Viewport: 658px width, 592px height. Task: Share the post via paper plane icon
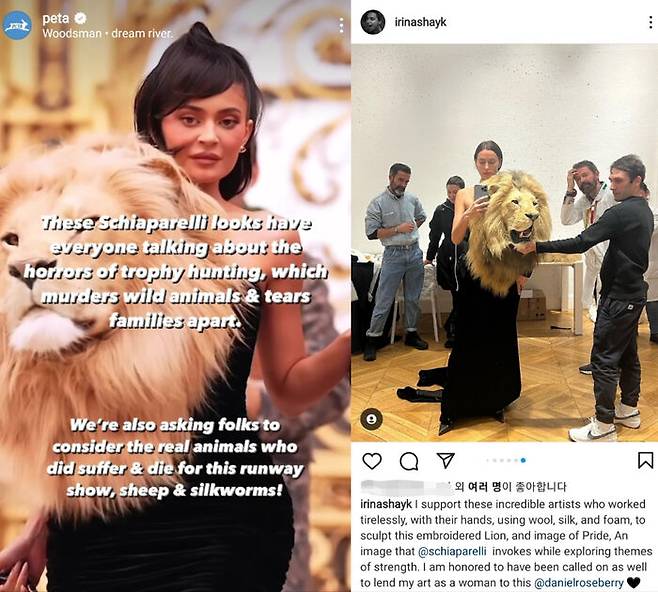pyautogui.click(x=446, y=460)
